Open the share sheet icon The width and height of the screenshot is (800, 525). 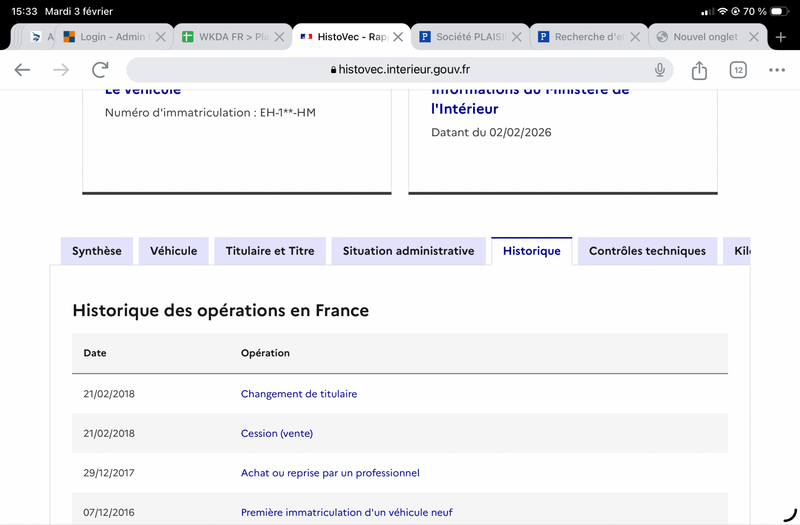point(699,70)
